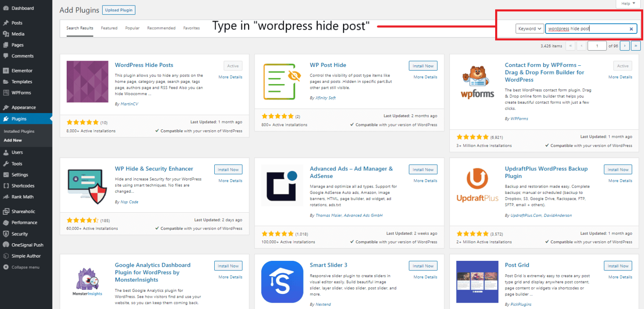Click the Security shield icon
Viewport: 644px width, 309px height.
coord(5,234)
